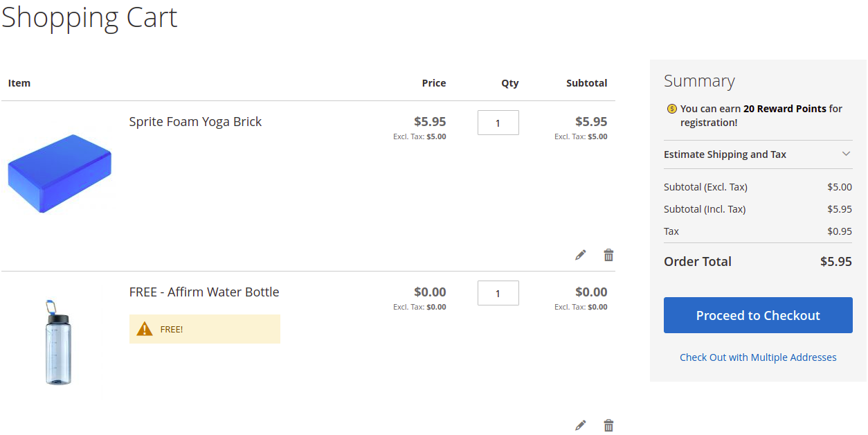Click the chevron beside Estimate Shipping and Tax
This screenshot has width=868, height=435.
(x=846, y=154)
